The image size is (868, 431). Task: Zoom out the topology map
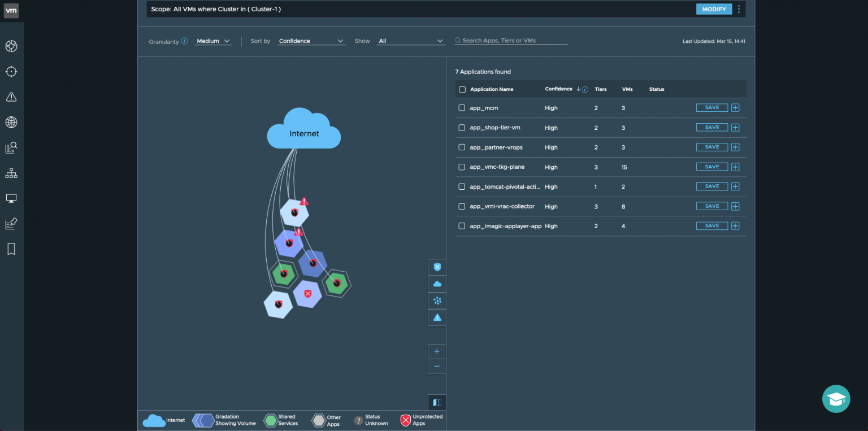[x=437, y=367]
